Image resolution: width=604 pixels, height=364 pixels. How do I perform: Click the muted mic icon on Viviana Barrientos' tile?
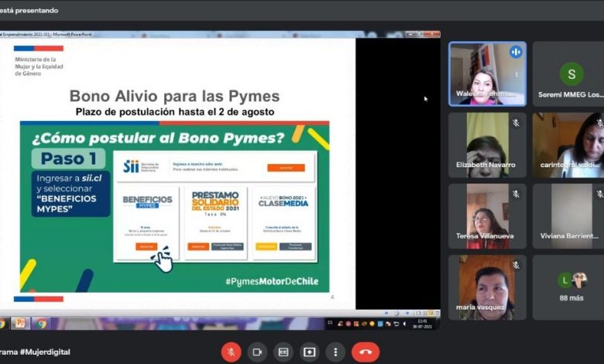(597, 194)
